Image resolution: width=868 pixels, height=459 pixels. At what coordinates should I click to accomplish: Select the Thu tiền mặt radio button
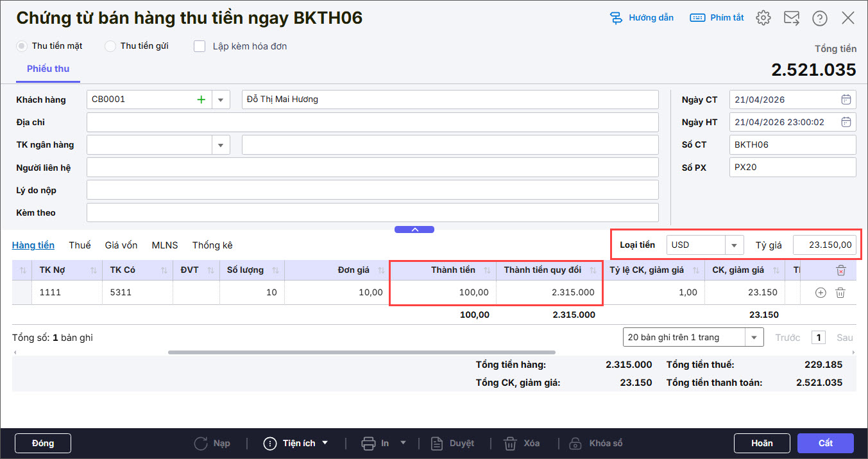click(x=22, y=46)
